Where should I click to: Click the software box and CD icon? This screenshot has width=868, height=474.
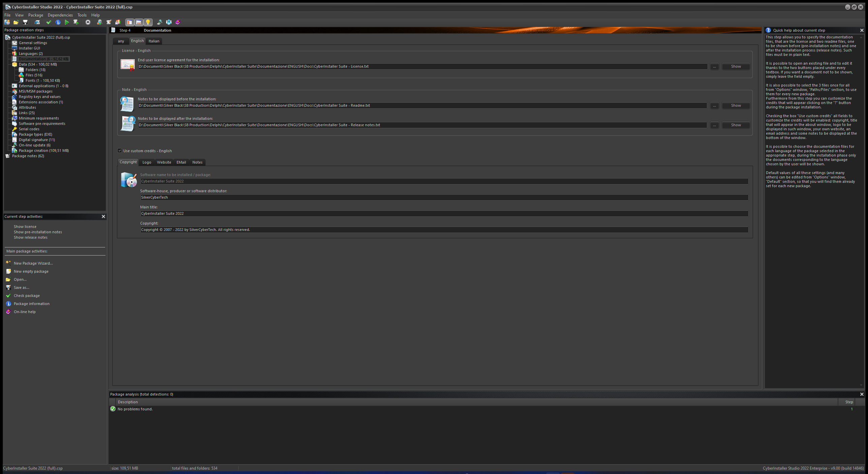(129, 180)
